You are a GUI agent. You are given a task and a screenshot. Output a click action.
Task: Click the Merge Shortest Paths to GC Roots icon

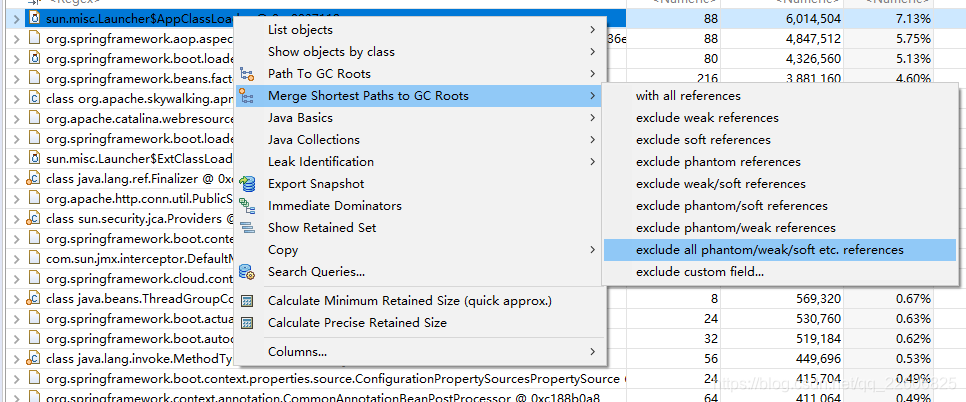pyautogui.click(x=246, y=96)
